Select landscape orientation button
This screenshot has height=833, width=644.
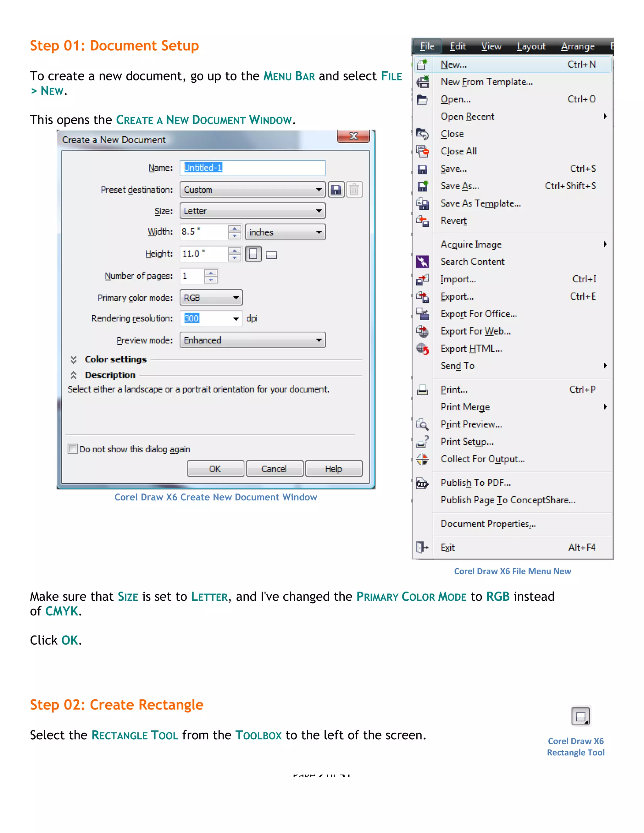(x=271, y=255)
